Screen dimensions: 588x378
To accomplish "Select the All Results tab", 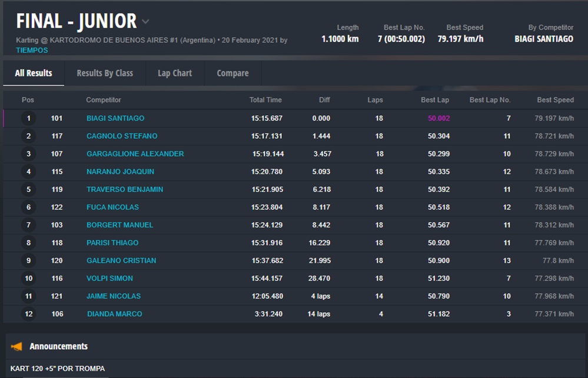I will (34, 73).
